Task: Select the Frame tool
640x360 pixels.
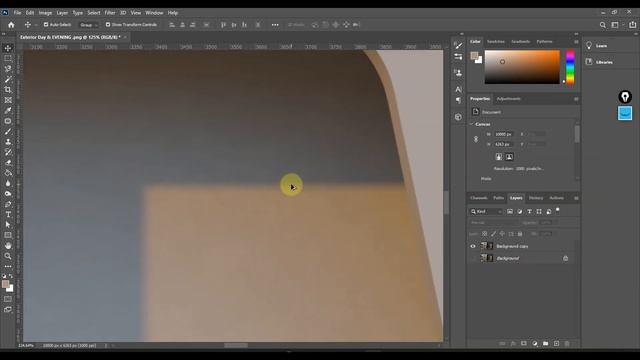Action: [8, 100]
